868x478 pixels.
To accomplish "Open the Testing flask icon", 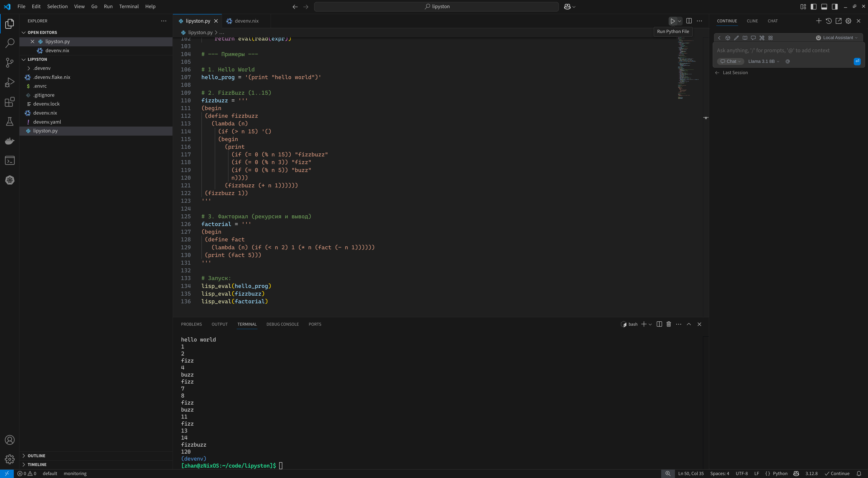I will [10, 122].
